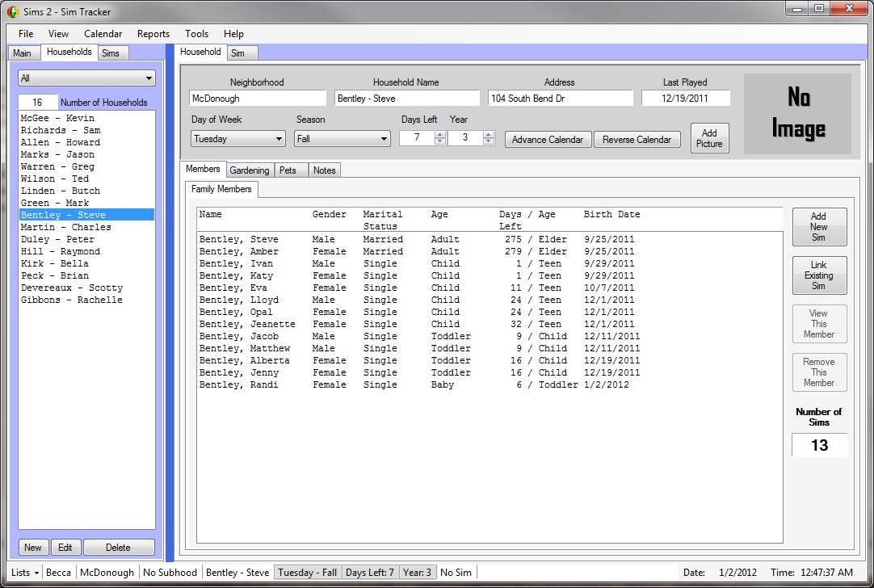Decrease the Year value

(x=488, y=141)
